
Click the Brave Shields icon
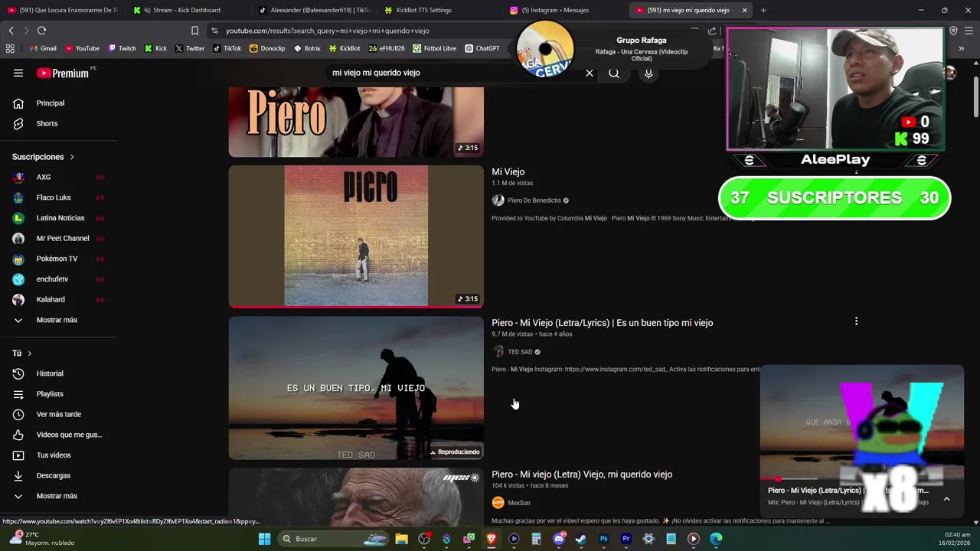[953, 31]
